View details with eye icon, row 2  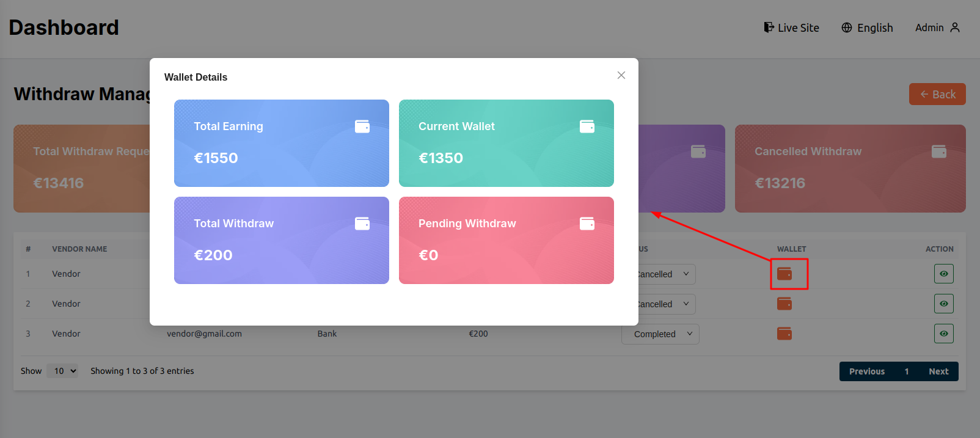tap(943, 304)
